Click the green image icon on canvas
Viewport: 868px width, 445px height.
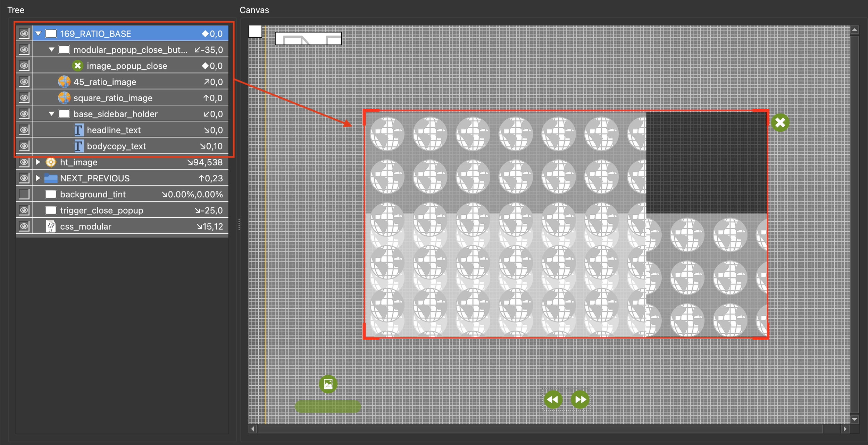click(x=328, y=384)
